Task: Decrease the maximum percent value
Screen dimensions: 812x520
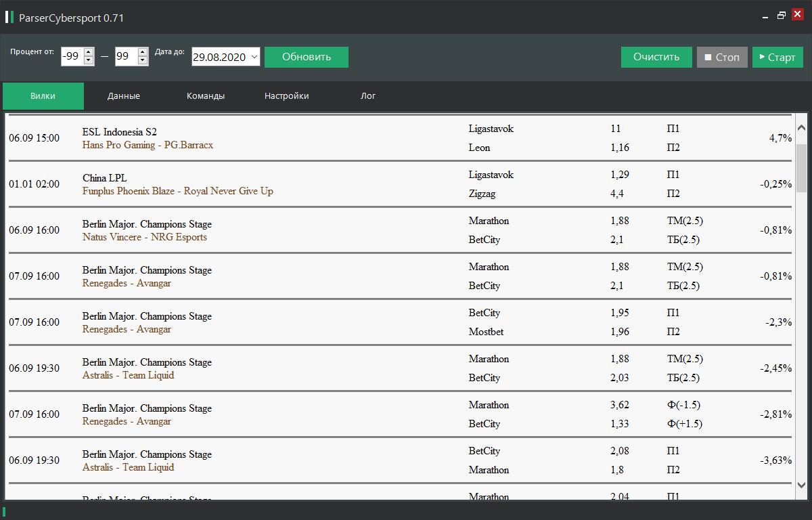Action: coord(142,61)
